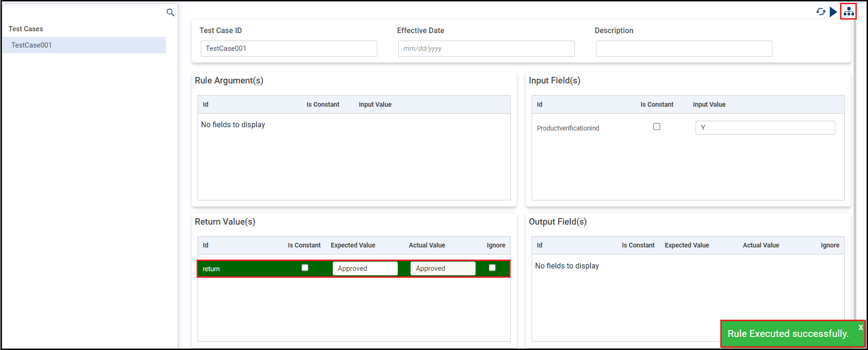
Task: Close the Rule Executed successfully notification
Action: point(860,327)
